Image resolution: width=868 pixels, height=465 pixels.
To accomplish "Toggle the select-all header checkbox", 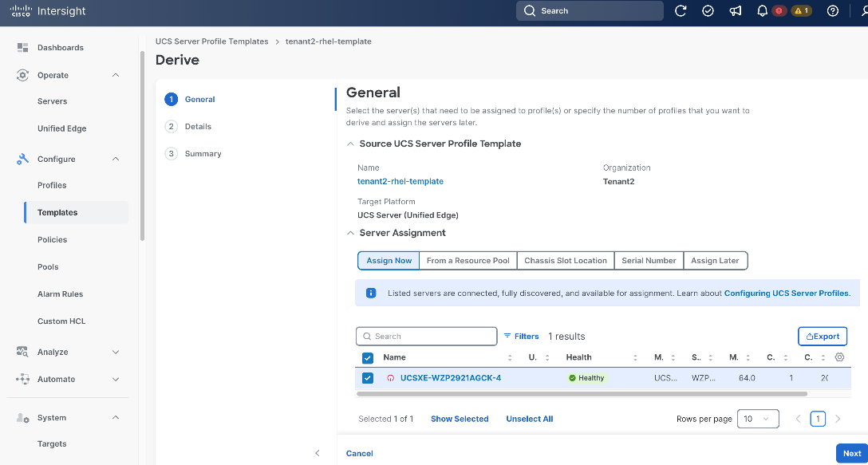I will pos(368,358).
